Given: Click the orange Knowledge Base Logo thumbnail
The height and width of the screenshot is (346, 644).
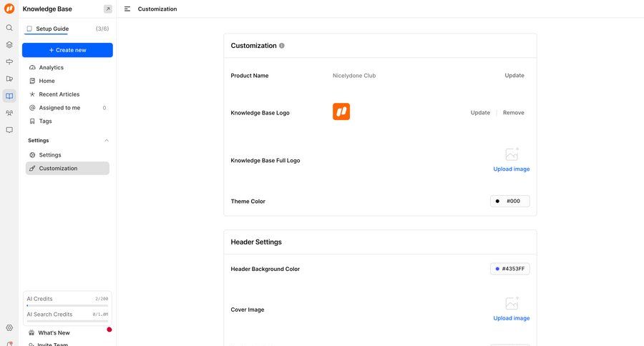Looking at the screenshot, I should 341,112.
